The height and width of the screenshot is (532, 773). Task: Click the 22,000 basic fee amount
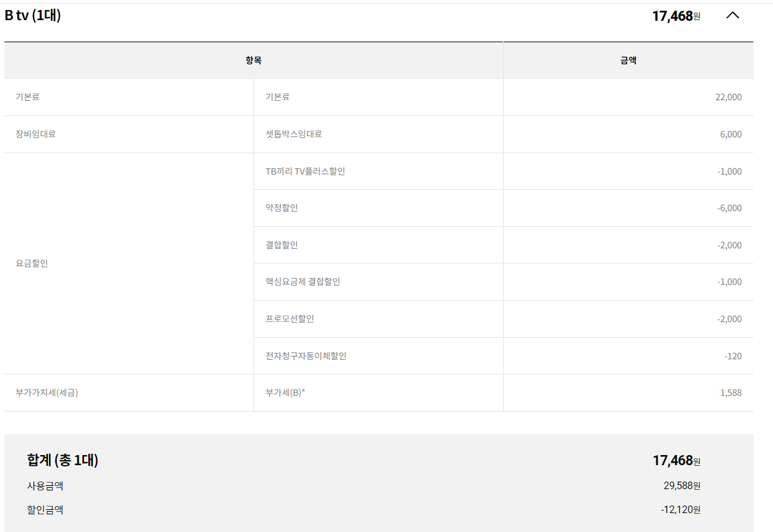728,97
